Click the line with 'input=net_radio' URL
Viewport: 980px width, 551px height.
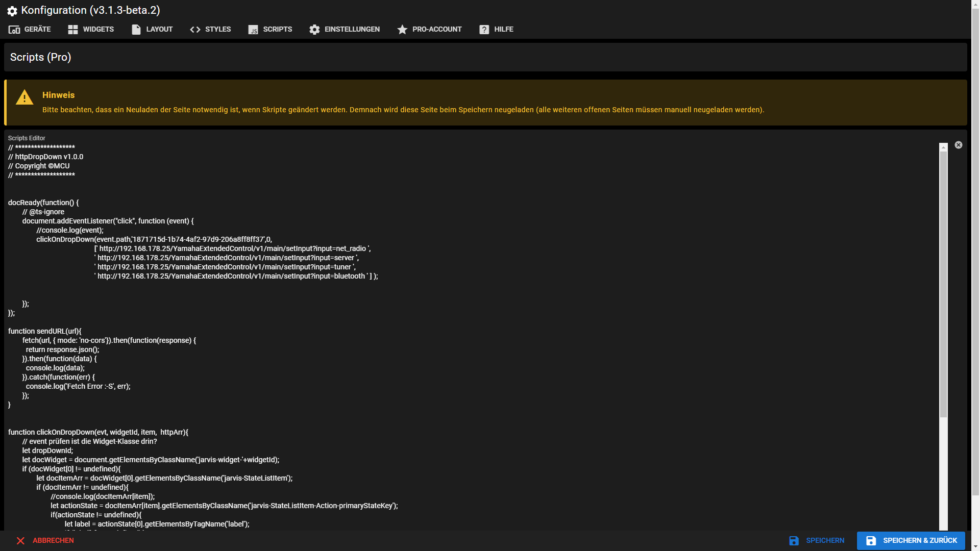(233, 249)
